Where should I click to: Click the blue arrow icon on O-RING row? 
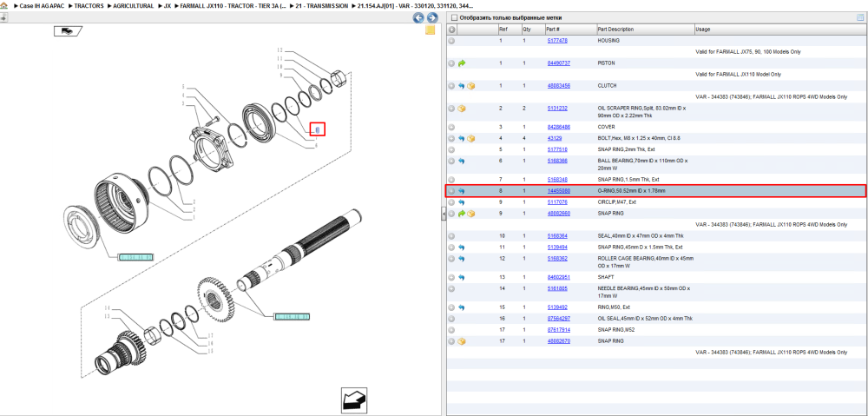[462, 191]
